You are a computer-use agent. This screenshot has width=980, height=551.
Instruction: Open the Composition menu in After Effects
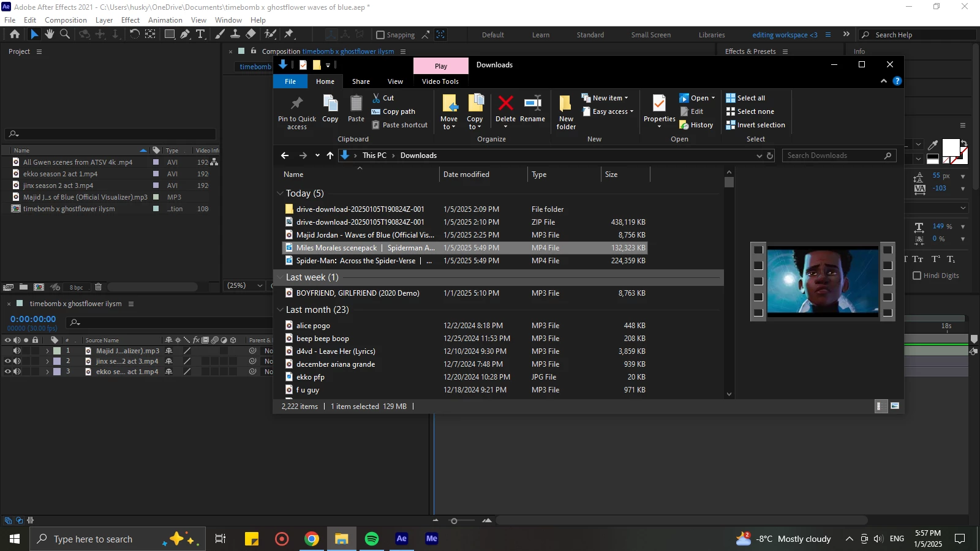pyautogui.click(x=66, y=20)
